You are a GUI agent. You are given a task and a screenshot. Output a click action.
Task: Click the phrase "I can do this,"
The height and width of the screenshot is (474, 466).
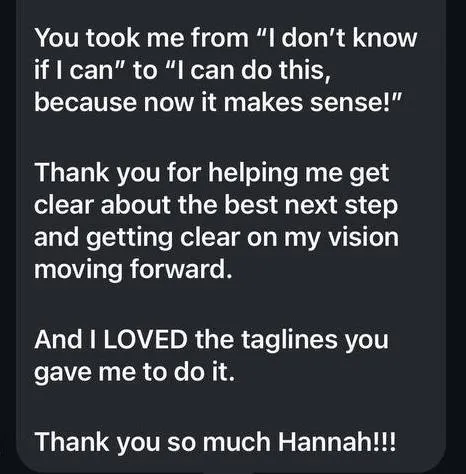253,70
